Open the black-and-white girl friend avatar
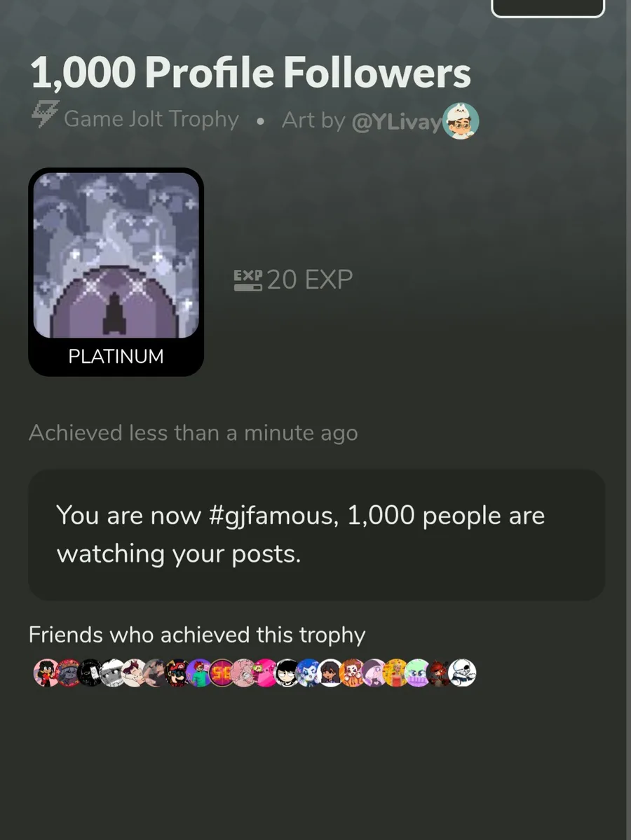The image size is (631, 840). 287,673
